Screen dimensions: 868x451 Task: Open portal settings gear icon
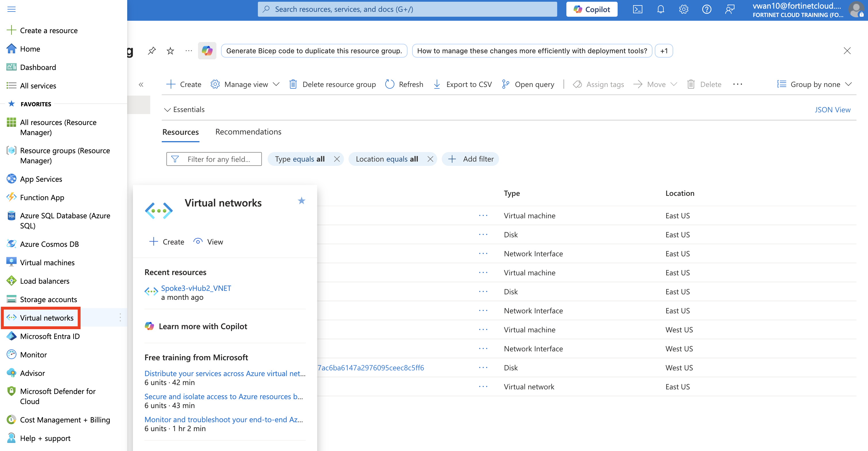[683, 9]
